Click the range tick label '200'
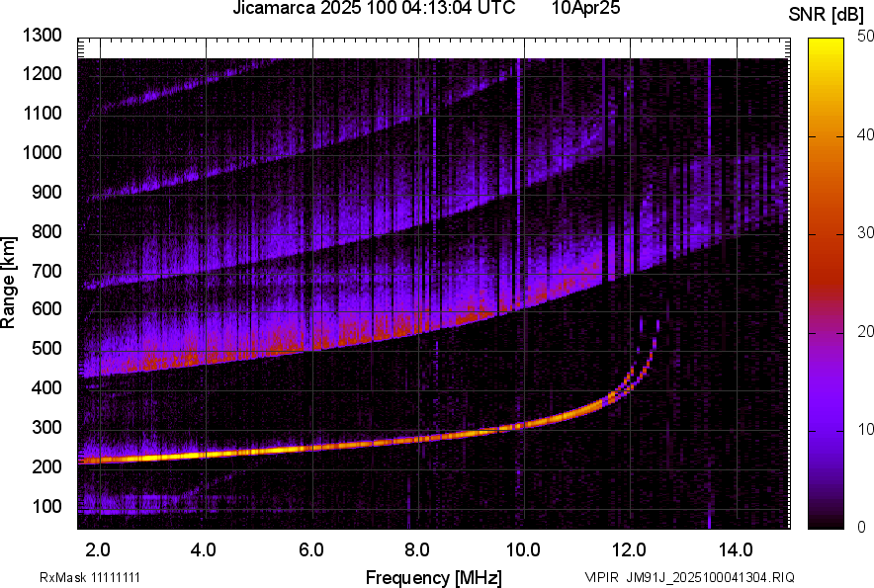This screenshot has height=588, width=874. point(46,466)
